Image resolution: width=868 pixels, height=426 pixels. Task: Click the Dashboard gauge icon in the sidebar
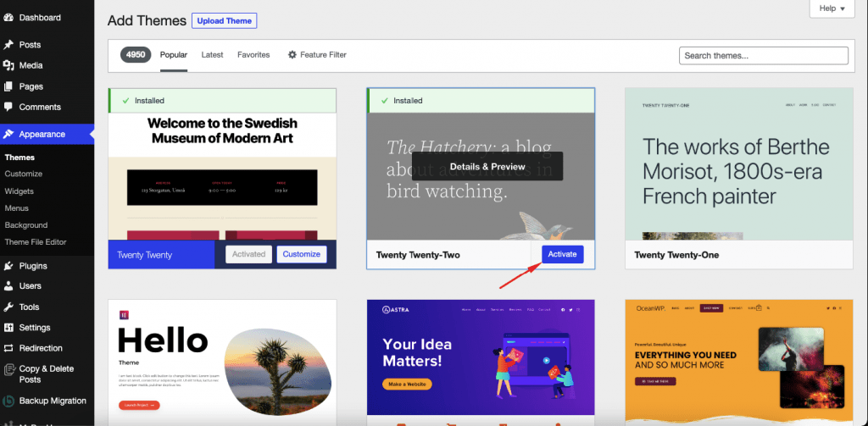tap(8, 18)
